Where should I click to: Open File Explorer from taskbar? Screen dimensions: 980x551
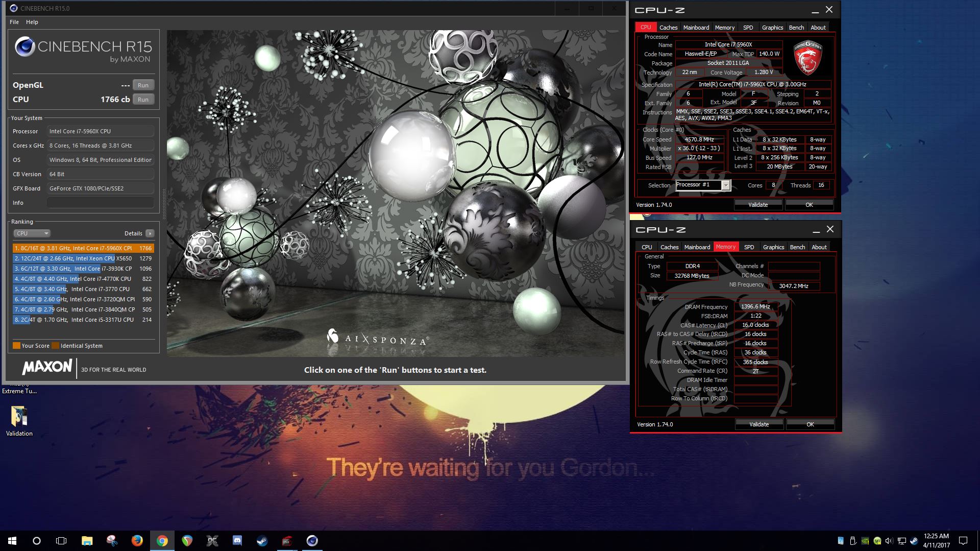[87, 541]
